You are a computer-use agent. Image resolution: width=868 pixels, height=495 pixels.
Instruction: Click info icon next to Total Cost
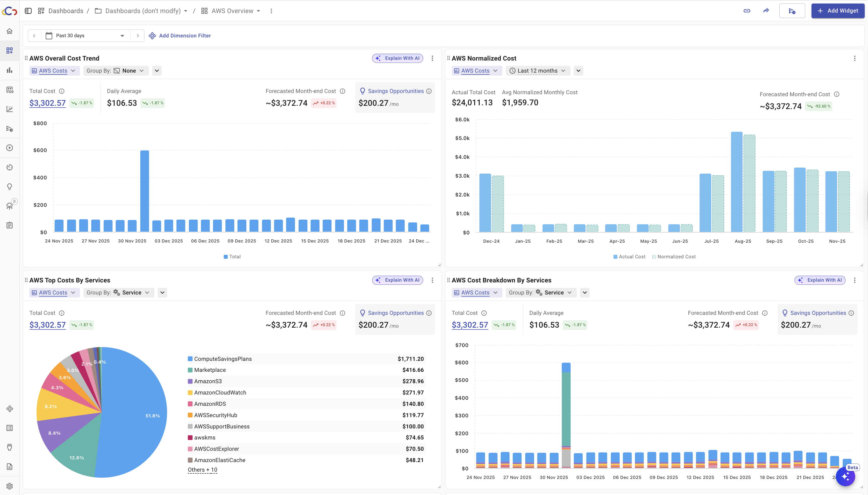click(62, 91)
